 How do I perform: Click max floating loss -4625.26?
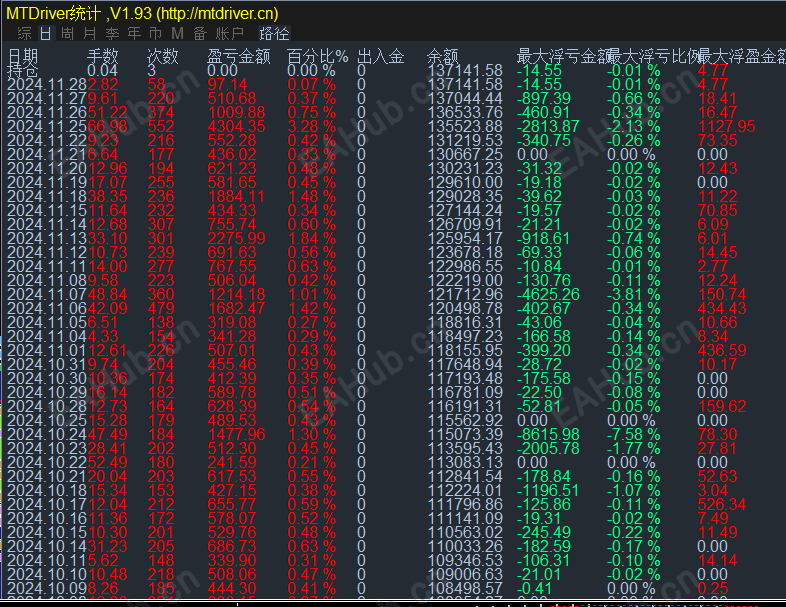[548, 295]
